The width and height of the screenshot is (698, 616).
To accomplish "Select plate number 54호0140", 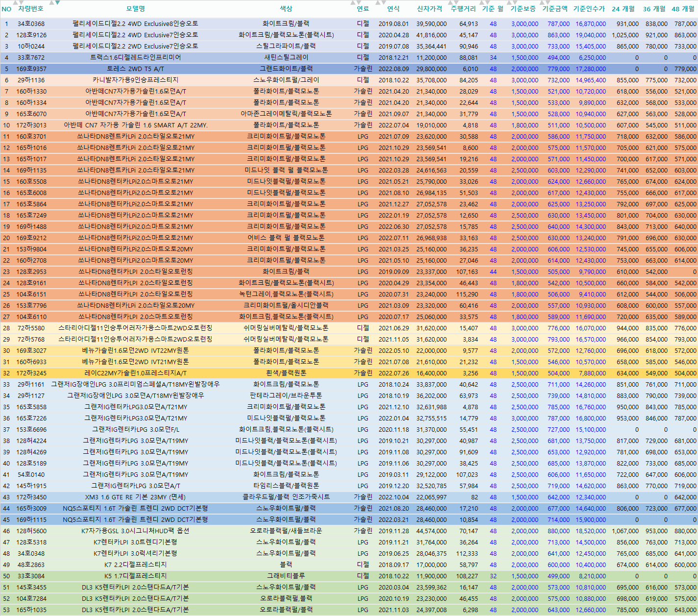I will pyautogui.click(x=31, y=474).
